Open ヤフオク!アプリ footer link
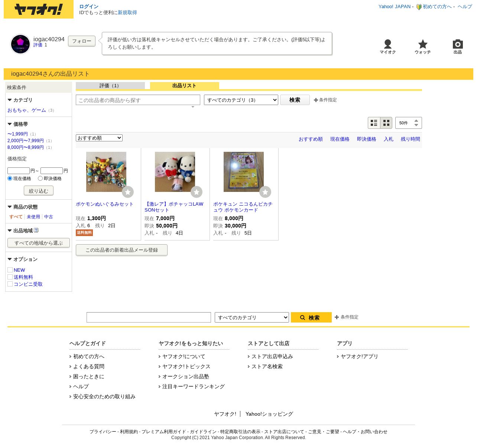The image size is (477, 448). click(359, 356)
